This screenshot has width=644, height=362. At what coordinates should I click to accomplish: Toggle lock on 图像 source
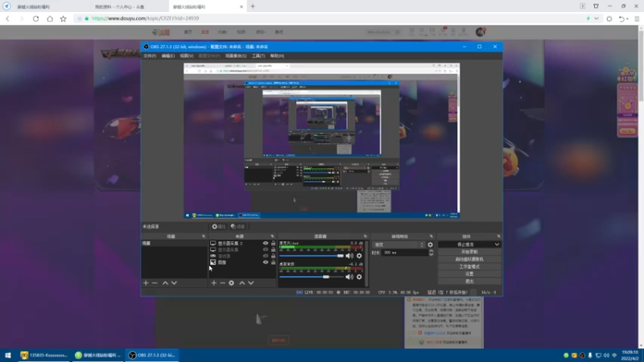coord(273,262)
